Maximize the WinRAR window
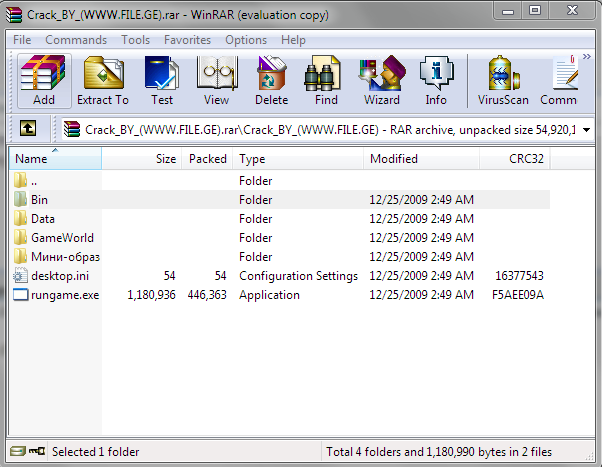The width and height of the screenshot is (602, 467). tap(535, 10)
